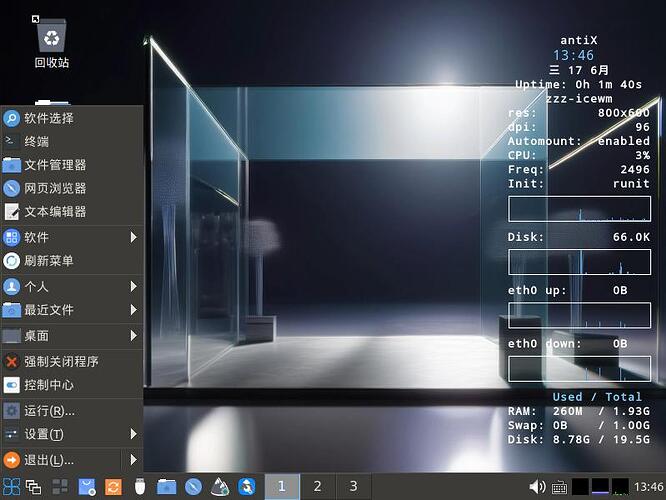
Task: Click the mountain icon on taskbar
Action: (220, 487)
